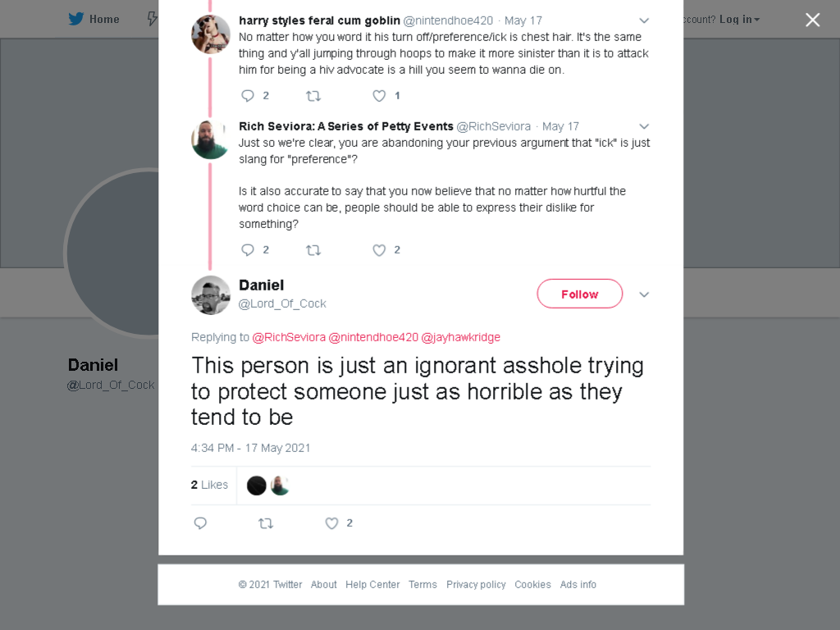Reply to Rich Seviora's tweet
The image size is (840, 630).
click(x=248, y=250)
